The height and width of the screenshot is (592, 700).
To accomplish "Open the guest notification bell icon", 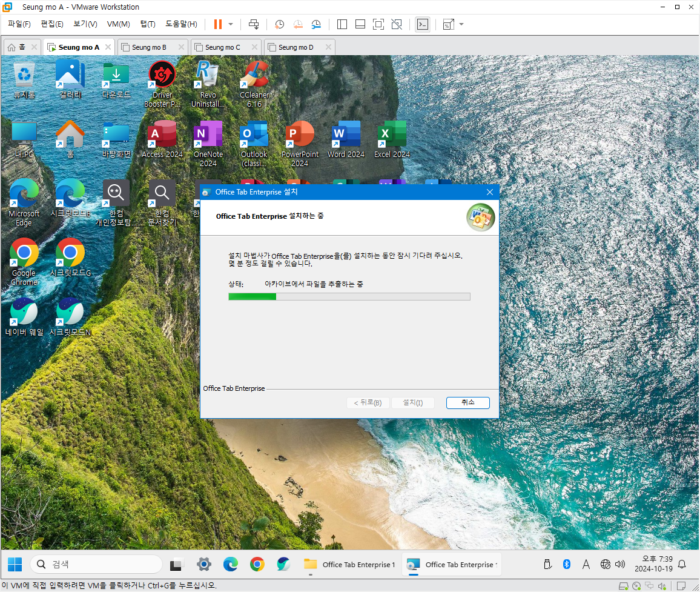I will 682,565.
